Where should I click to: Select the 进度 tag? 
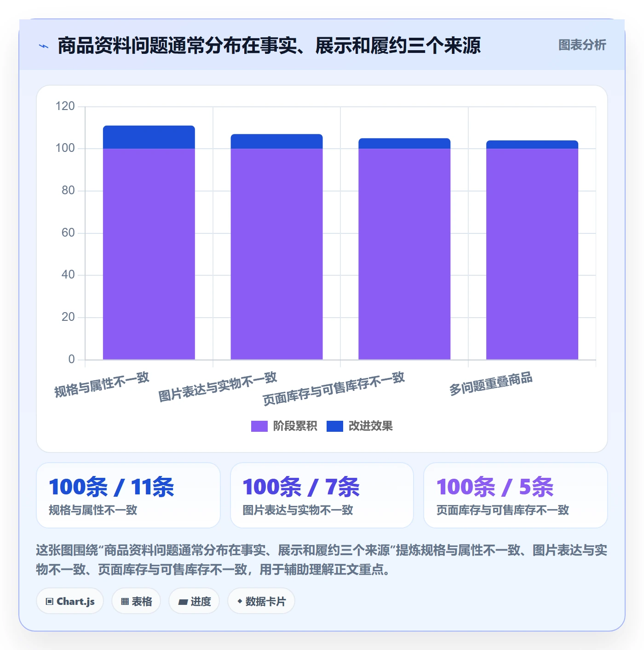[x=194, y=601]
